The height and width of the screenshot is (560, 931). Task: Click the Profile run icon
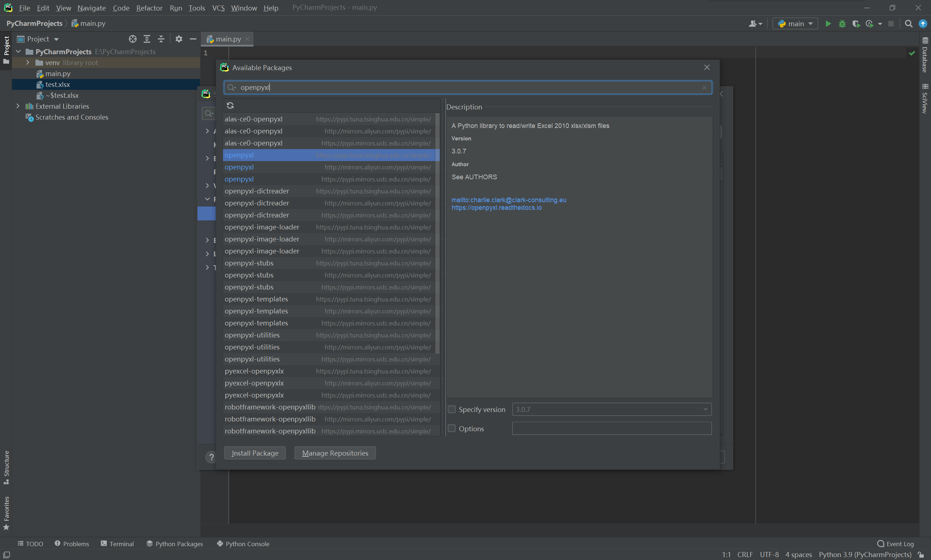870,24
